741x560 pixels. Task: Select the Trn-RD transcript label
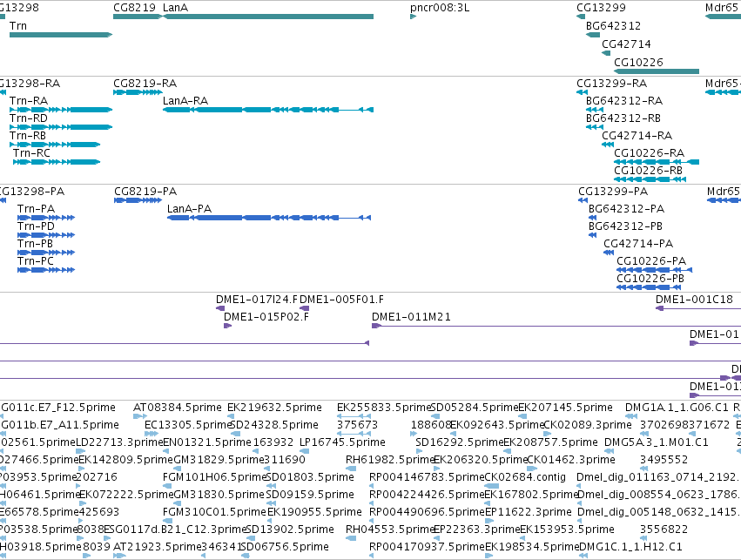[29, 118]
